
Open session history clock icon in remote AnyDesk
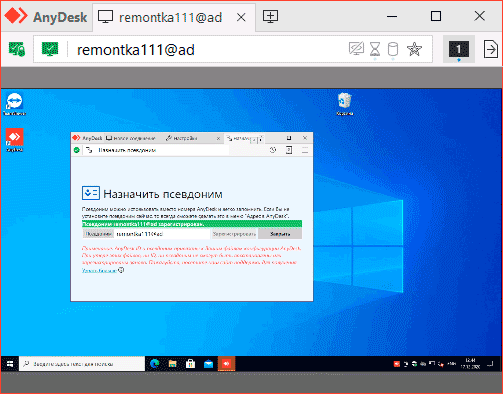(x=273, y=150)
